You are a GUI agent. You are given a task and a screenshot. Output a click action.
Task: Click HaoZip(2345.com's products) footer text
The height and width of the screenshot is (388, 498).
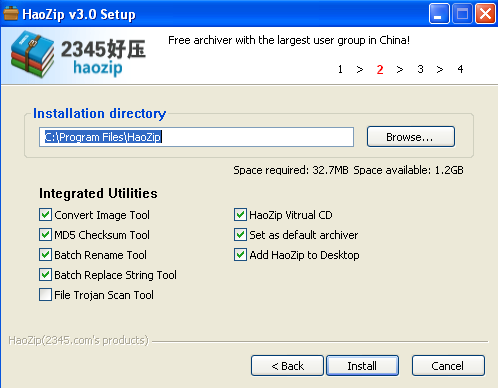click(78, 340)
